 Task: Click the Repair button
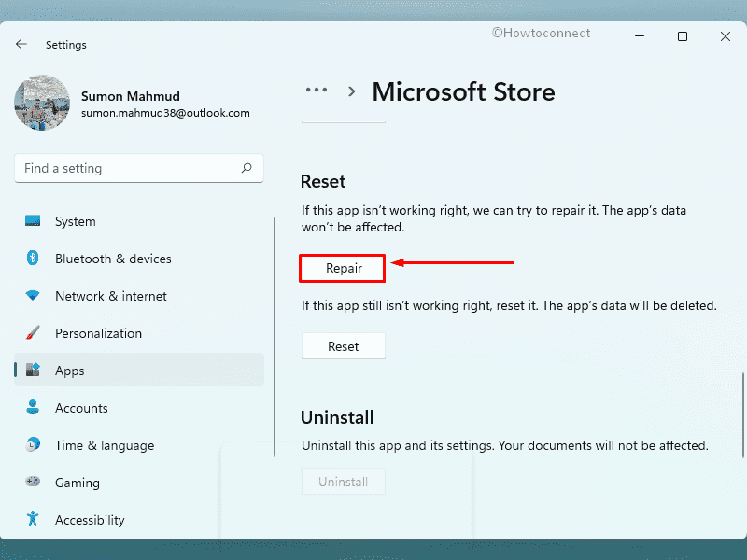click(x=343, y=268)
